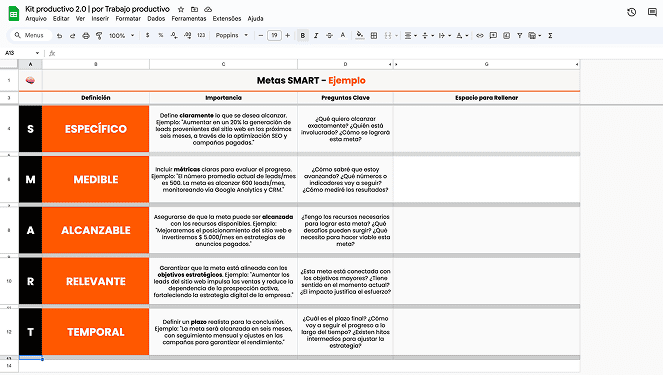Click the font size input field
This screenshot has height=375, width=663.
coord(274,36)
